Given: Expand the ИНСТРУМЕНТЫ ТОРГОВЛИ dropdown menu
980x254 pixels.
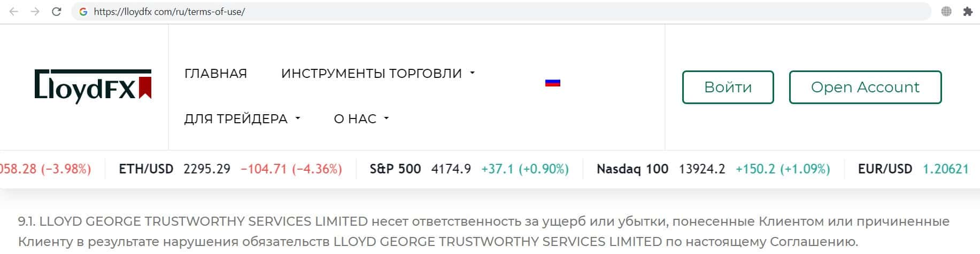Looking at the screenshot, I should tap(378, 73).
